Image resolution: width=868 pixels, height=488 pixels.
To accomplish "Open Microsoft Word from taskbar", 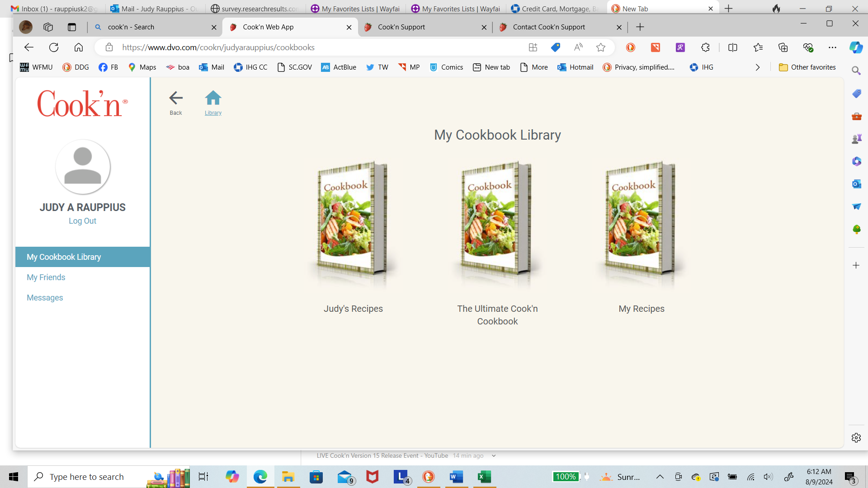I will 456,477.
